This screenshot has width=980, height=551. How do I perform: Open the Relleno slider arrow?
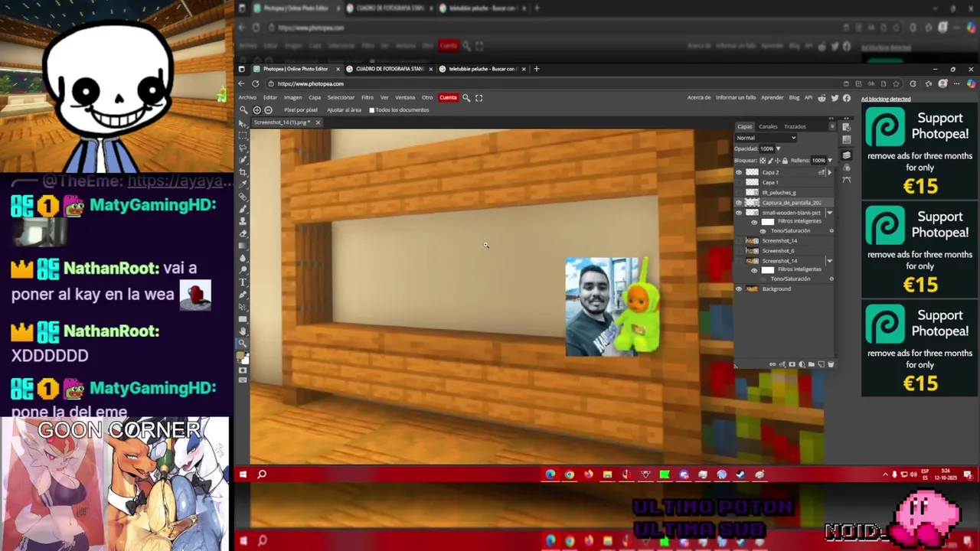830,161
